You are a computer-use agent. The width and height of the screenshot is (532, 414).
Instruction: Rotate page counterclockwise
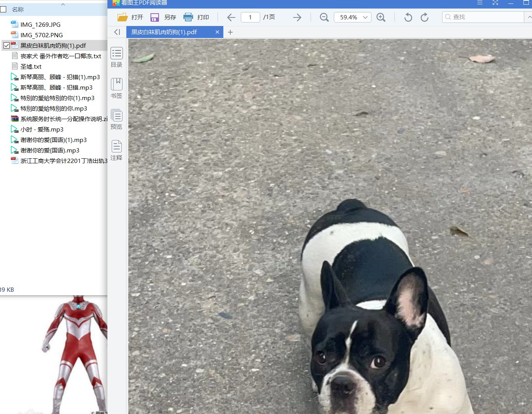click(x=408, y=17)
